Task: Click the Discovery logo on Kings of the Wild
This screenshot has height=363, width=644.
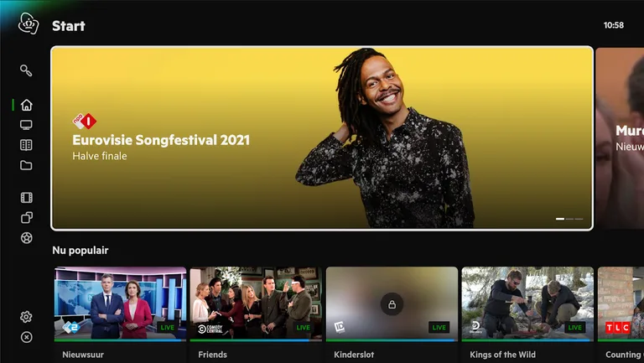Action: [x=475, y=327]
